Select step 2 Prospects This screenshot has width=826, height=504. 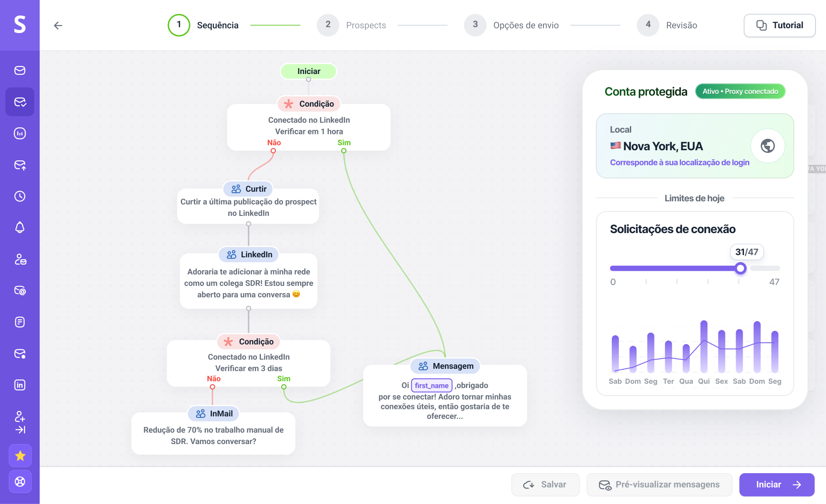tap(351, 25)
